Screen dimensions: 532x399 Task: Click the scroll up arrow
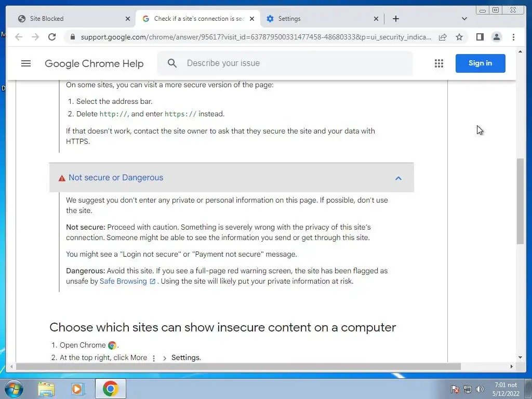click(x=520, y=51)
